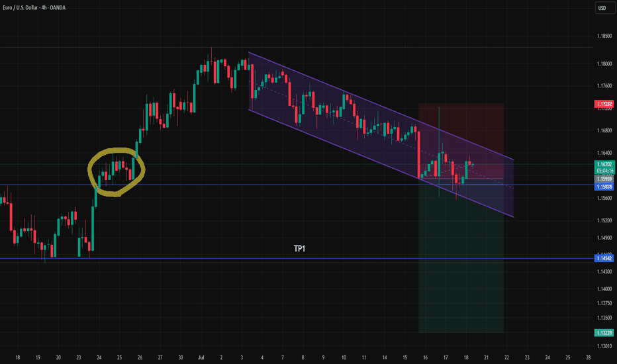
Task: Click the 1.15600 price scale value
Action: tap(604, 198)
